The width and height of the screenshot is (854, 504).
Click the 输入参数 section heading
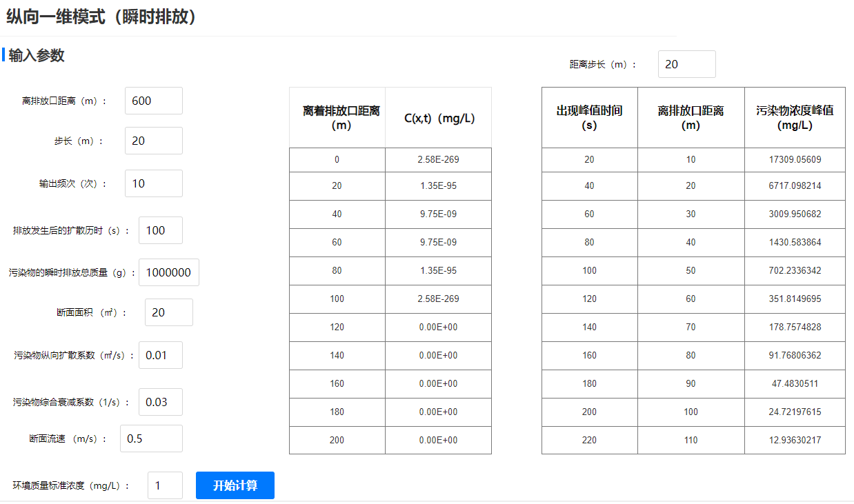(37, 56)
